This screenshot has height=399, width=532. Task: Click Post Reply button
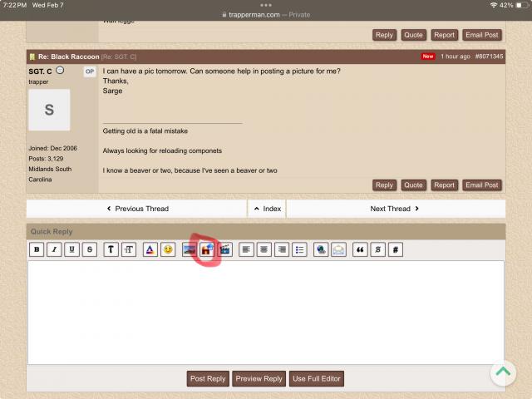coord(208,378)
